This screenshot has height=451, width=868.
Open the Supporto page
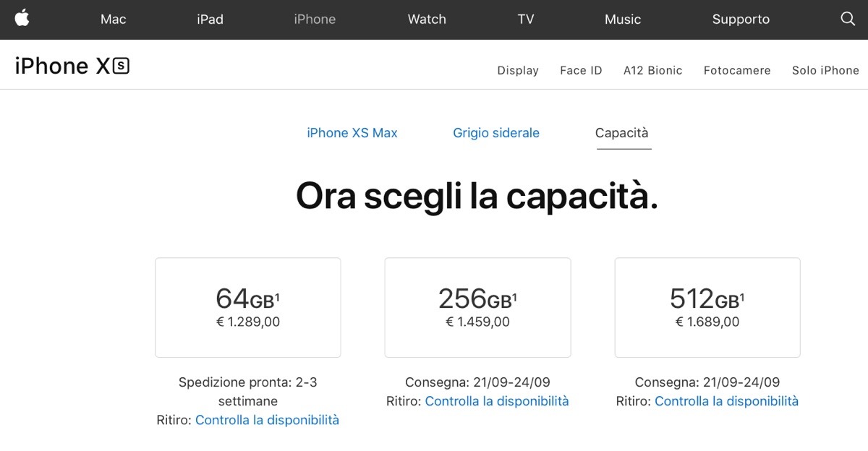click(741, 20)
